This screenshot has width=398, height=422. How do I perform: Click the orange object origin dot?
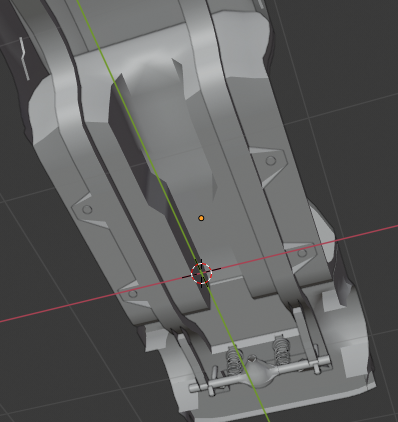point(201,218)
